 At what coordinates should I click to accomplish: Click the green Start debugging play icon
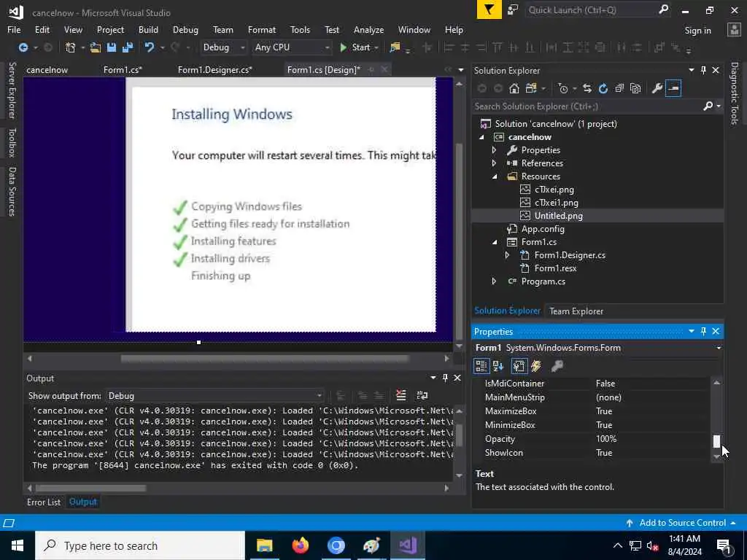[x=343, y=47]
